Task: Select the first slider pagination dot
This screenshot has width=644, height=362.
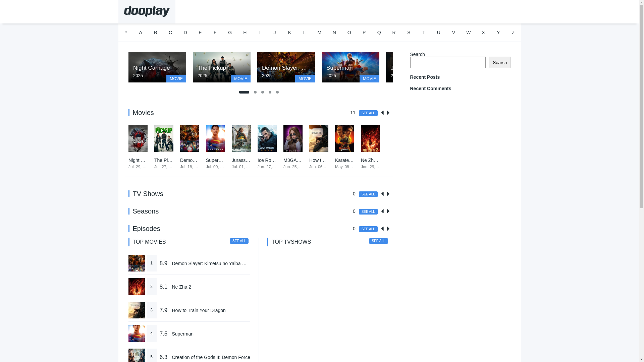Action: click(x=244, y=92)
